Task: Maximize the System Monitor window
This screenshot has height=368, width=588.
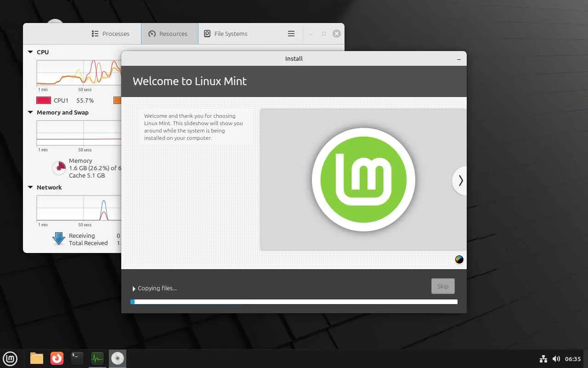Action: (324, 34)
